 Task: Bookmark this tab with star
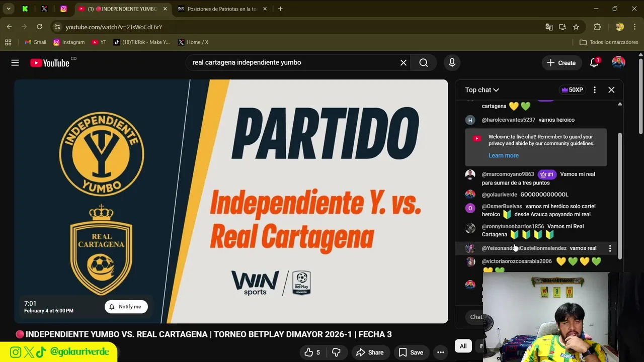tap(576, 27)
